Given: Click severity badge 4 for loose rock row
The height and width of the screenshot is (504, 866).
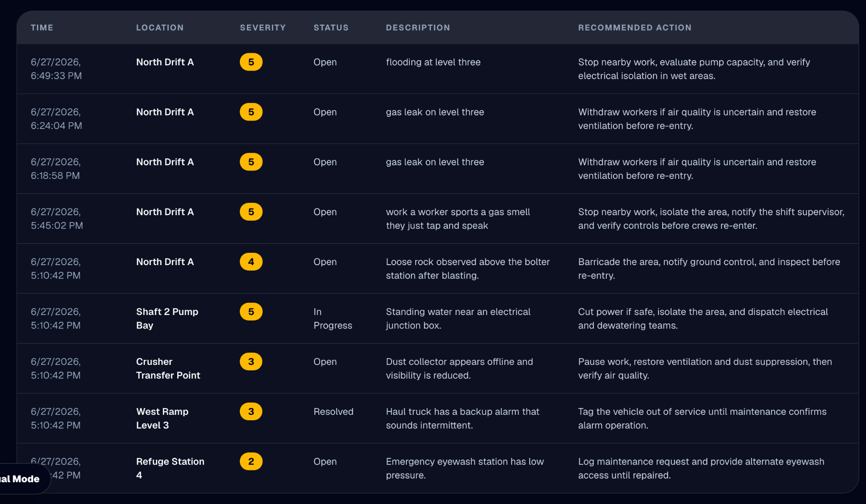Looking at the screenshot, I should (251, 262).
